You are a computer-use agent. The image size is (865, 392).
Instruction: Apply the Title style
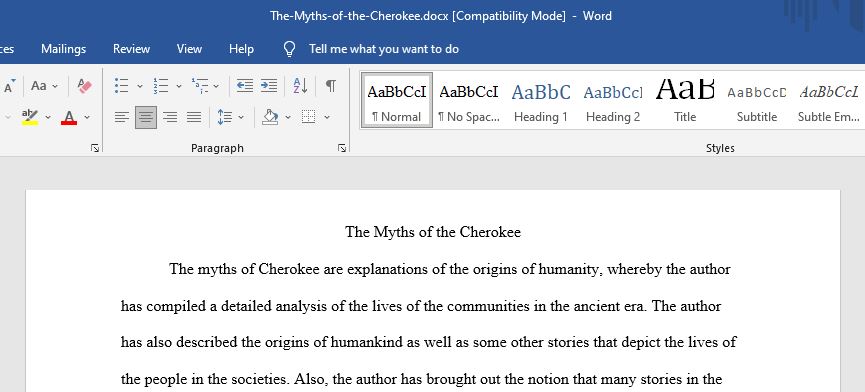(685, 101)
